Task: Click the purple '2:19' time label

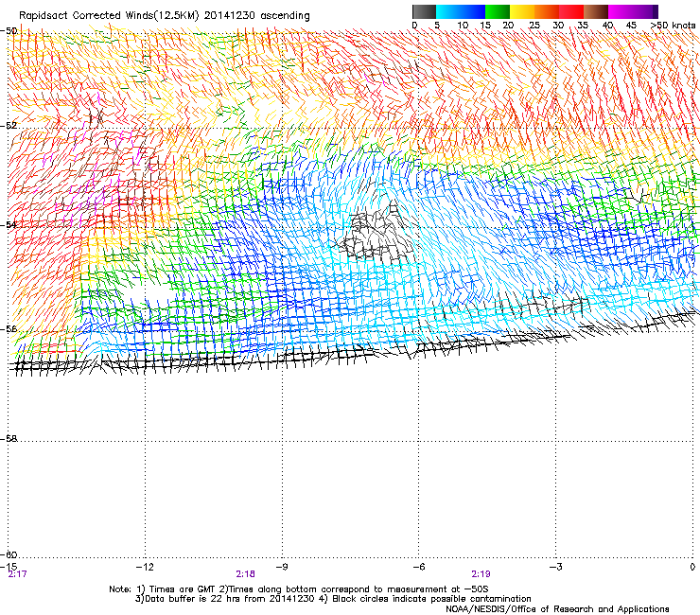Action: coord(481,574)
